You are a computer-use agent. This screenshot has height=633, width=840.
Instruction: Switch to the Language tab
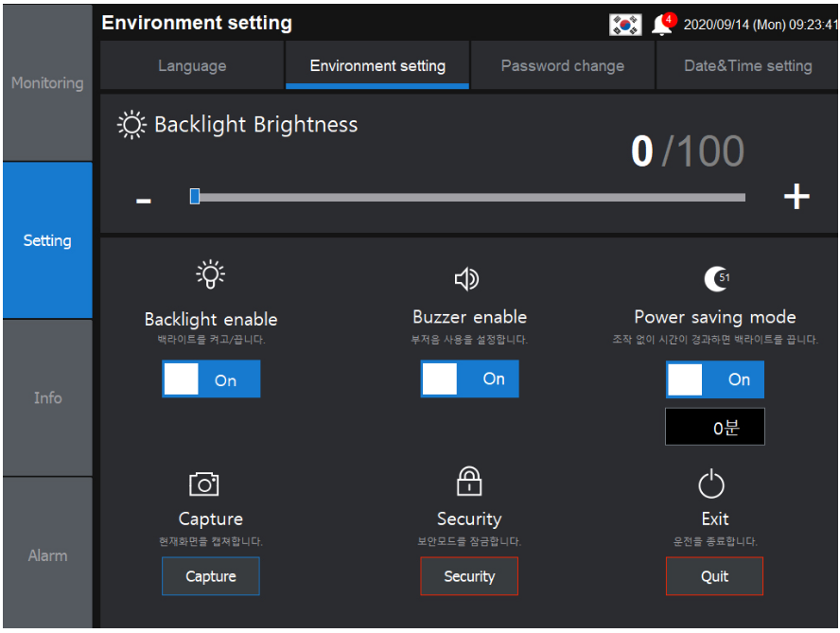pos(192,66)
